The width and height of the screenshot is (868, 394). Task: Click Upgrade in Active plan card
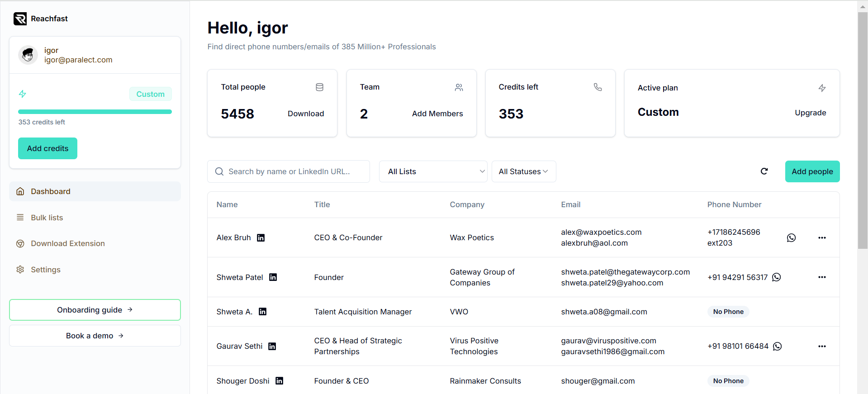[x=811, y=113]
